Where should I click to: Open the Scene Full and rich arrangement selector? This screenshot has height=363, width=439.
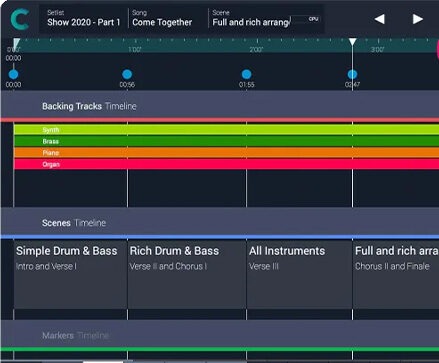pyautogui.click(x=251, y=19)
